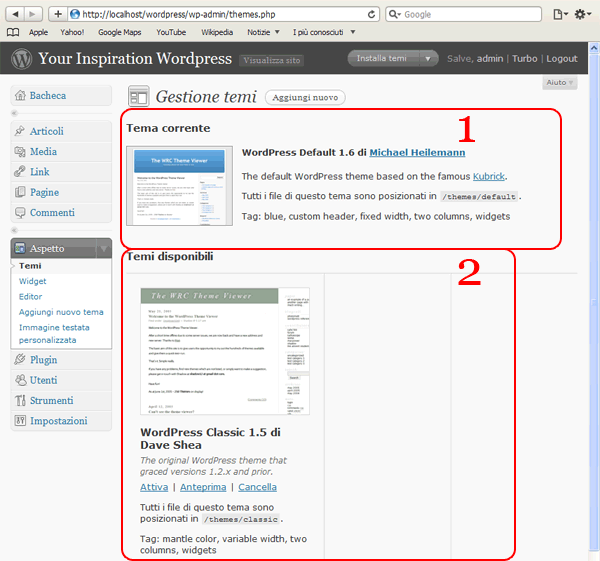
Task: Open the Kubrick link
Action: [x=489, y=176]
